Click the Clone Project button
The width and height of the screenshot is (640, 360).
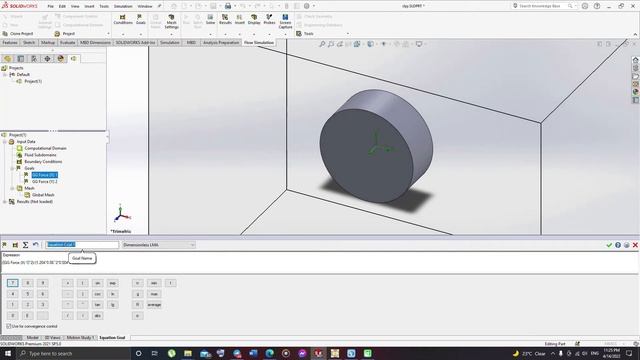[x=18, y=33]
